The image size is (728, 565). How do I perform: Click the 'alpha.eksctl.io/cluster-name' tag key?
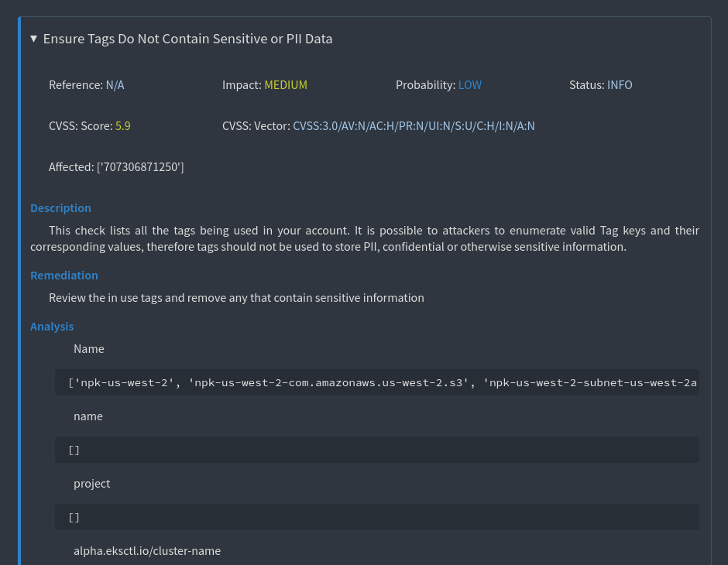point(147,551)
